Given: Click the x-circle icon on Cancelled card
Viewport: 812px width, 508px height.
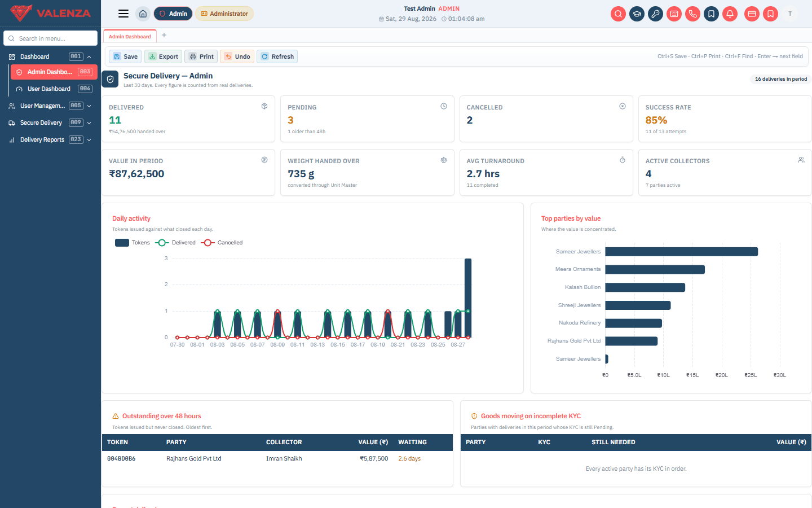Looking at the screenshot, I should (x=623, y=106).
